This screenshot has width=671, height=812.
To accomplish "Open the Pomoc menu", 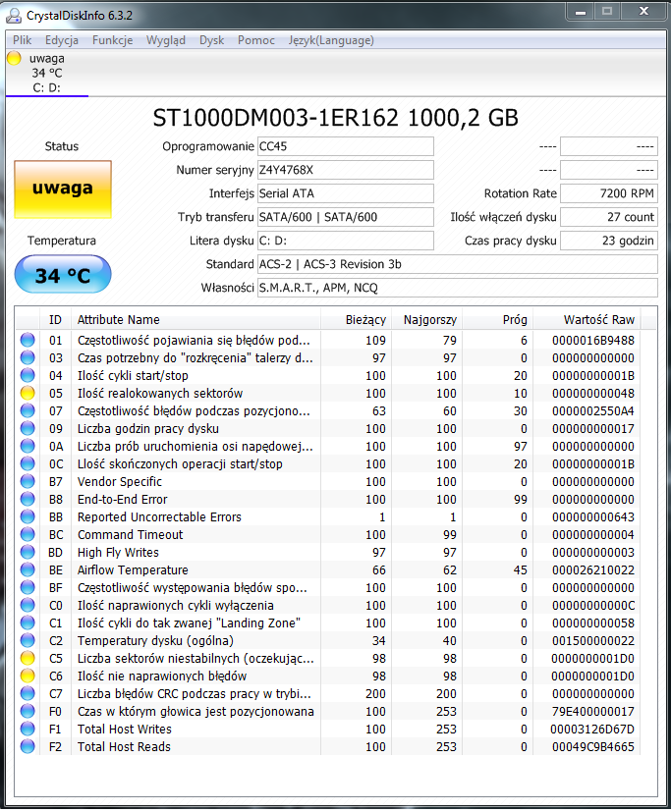I will tap(256, 40).
